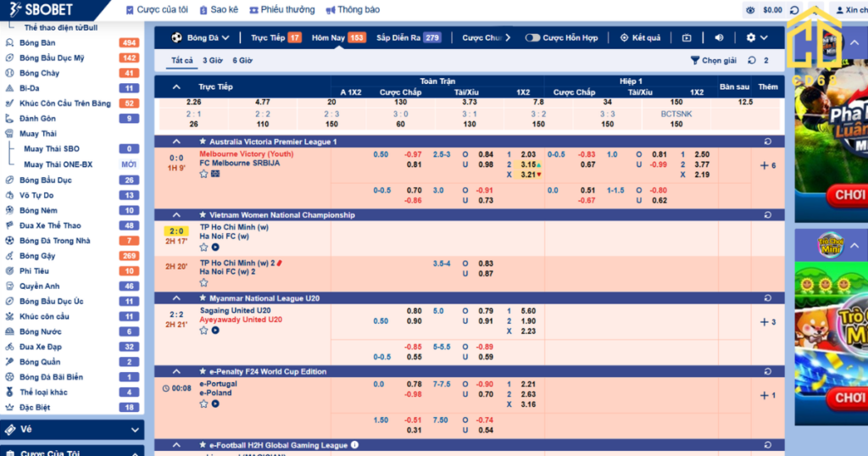
Task: Collapse Australia Victoria Premier League 1
Action: pos(176,142)
